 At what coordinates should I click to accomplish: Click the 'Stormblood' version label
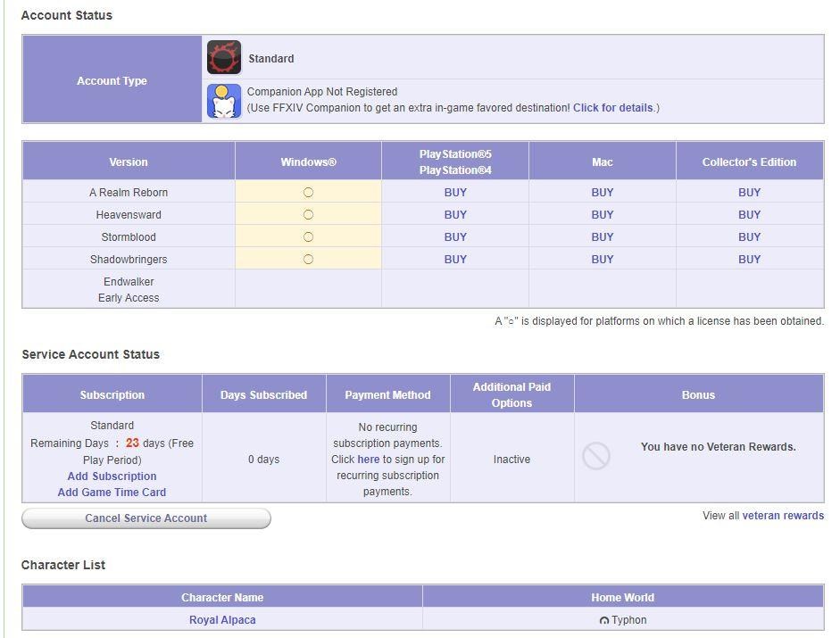(x=129, y=236)
